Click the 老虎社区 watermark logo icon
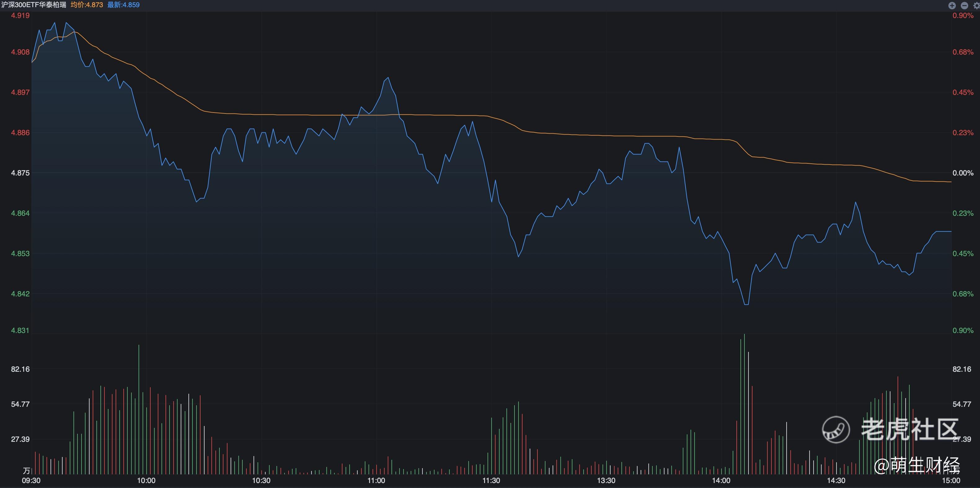Image resolution: width=980 pixels, height=488 pixels. pyautogui.click(x=836, y=429)
